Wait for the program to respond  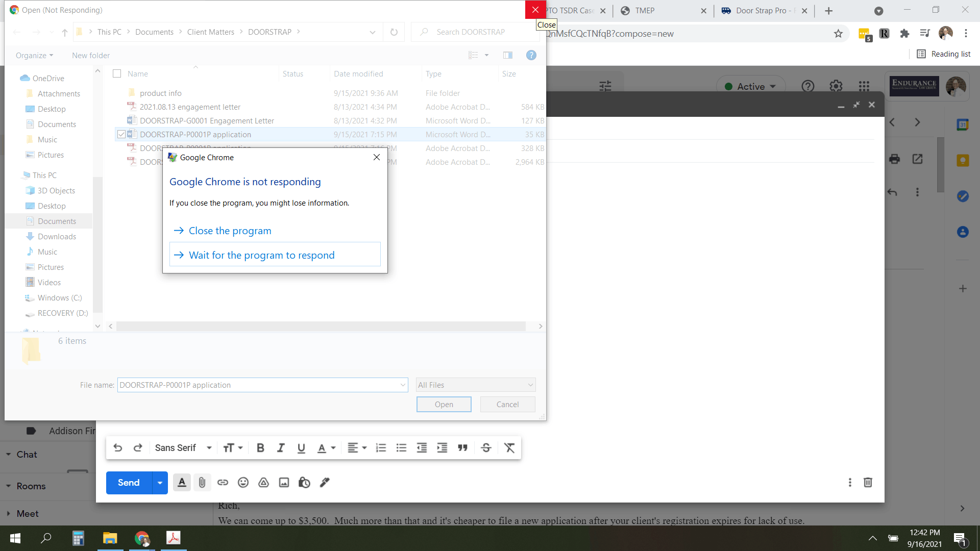pos(274,254)
